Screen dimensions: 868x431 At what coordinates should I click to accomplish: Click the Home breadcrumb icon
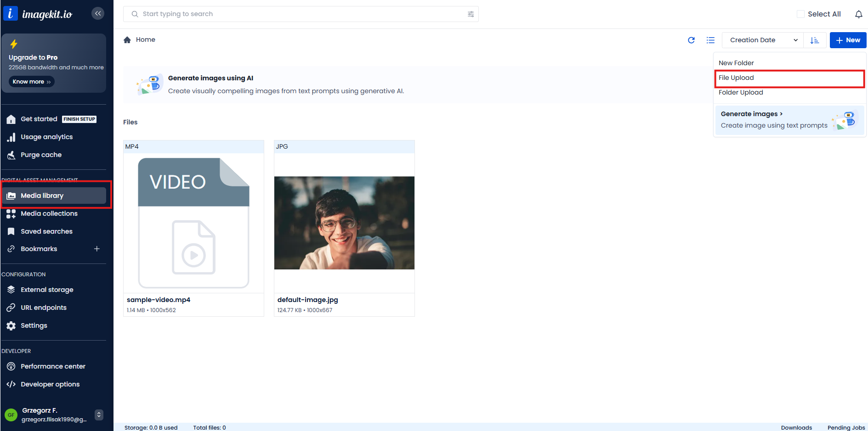127,40
